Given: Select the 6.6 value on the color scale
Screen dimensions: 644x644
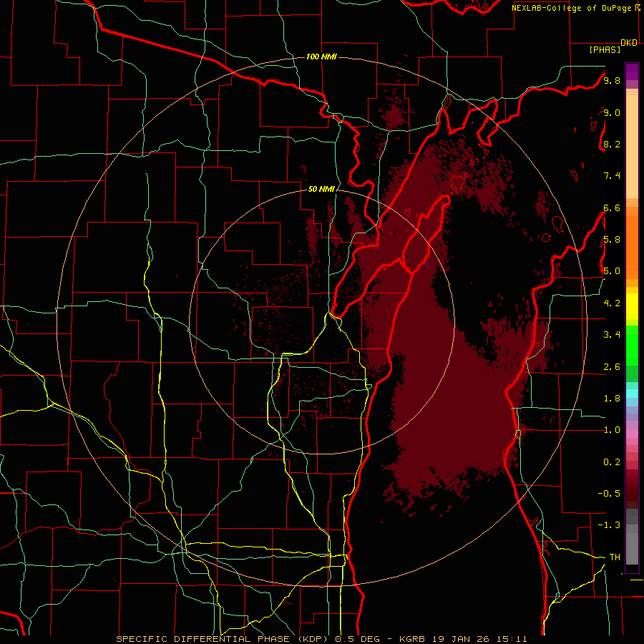Looking at the screenshot, I should pyautogui.click(x=612, y=208).
